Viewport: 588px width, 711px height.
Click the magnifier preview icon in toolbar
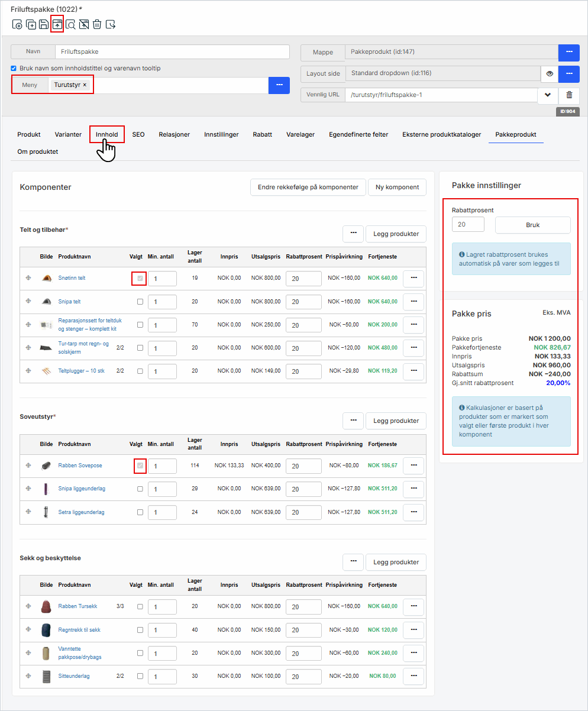[70, 24]
